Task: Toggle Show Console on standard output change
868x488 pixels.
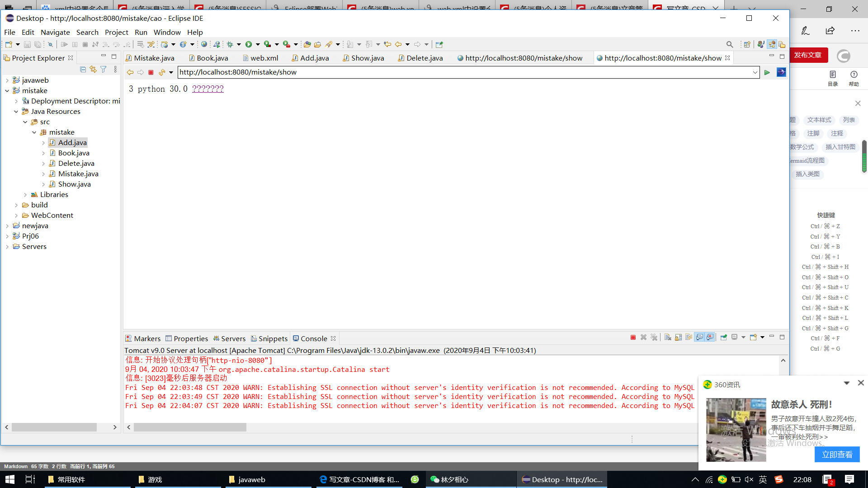Action: point(699,338)
